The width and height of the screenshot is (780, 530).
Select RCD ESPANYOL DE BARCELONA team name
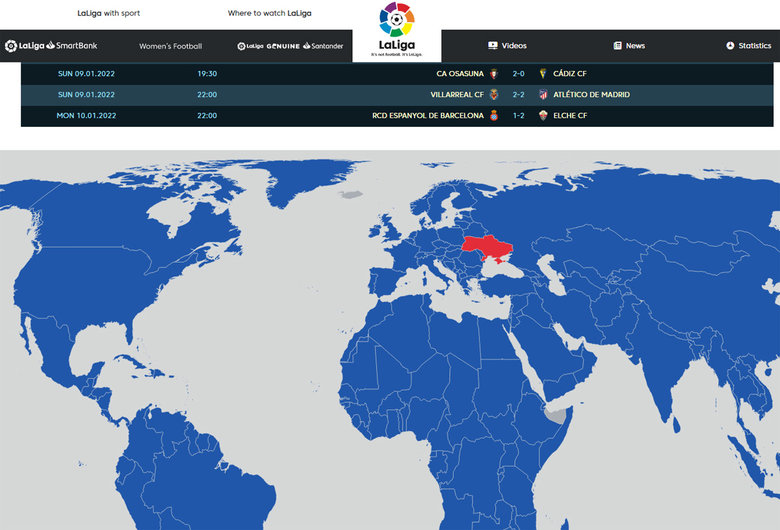[428, 115]
